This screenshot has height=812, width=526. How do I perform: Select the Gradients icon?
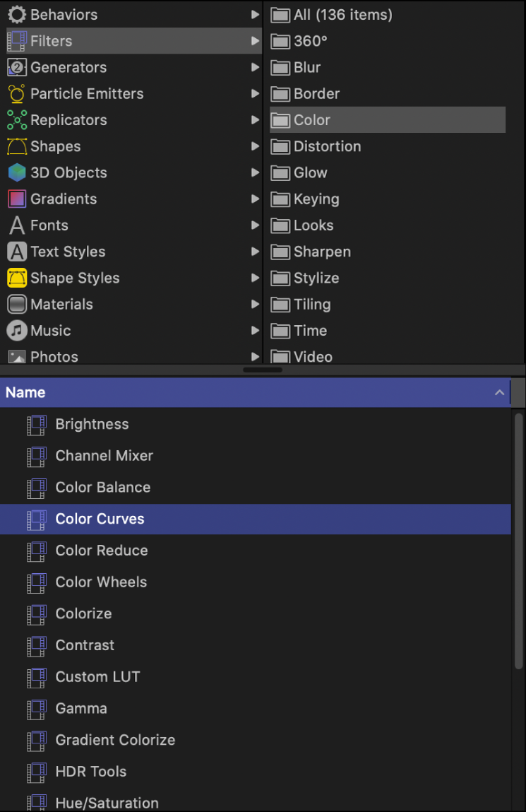tap(17, 199)
